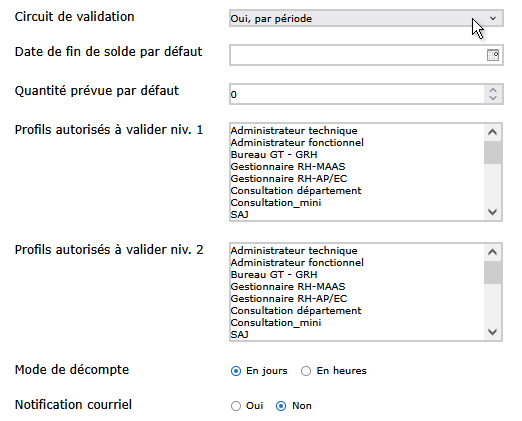This screenshot has width=522, height=421.
Task: Select the En jours radio button
Action: (236, 371)
